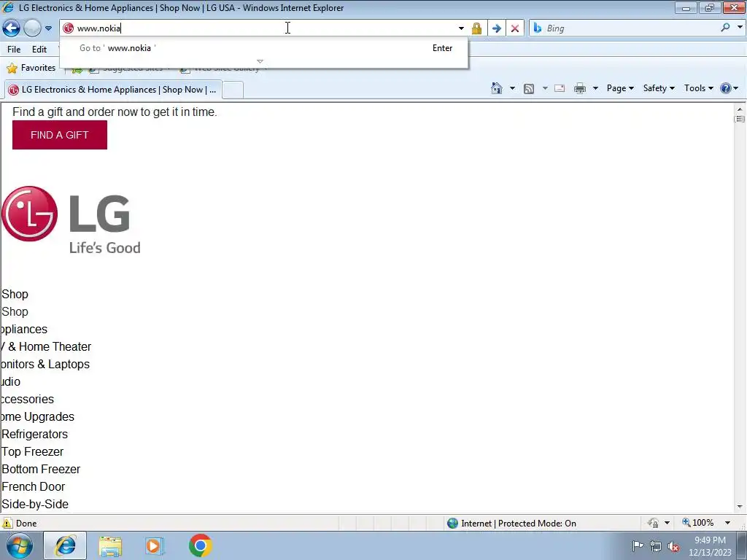Click the Top Freezer link

(32, 452)
